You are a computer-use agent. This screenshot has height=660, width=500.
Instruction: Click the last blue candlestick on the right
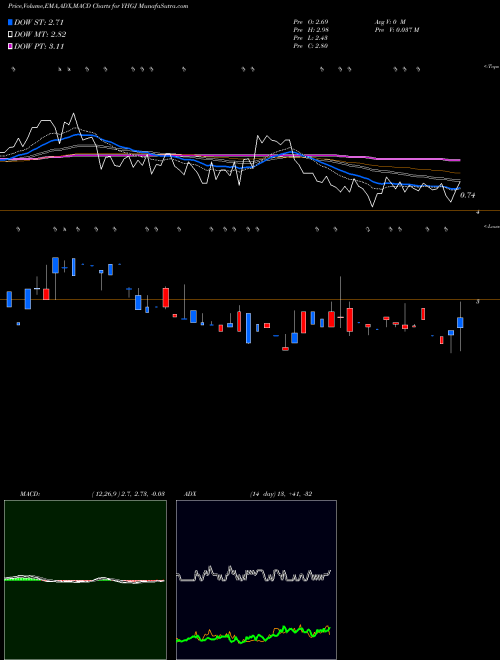[x=460, y=322]
